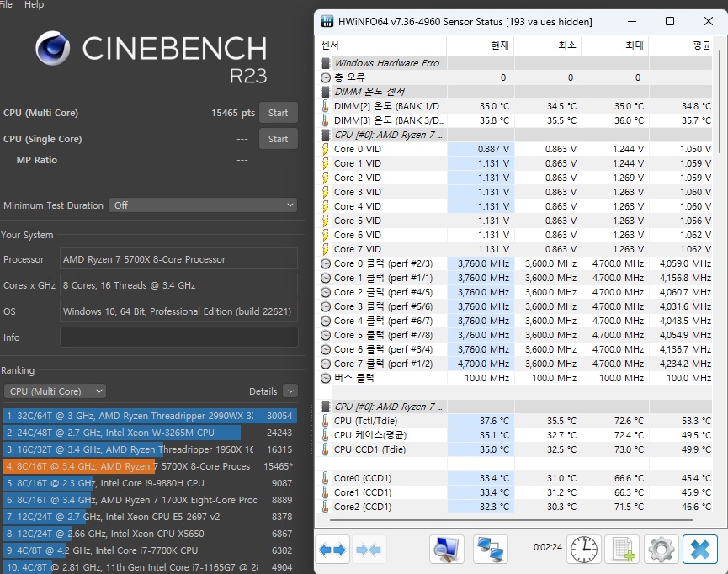
Task: Click the expand columns blue arrows icon
Action: pyautogui.click(x=332, y=550)
